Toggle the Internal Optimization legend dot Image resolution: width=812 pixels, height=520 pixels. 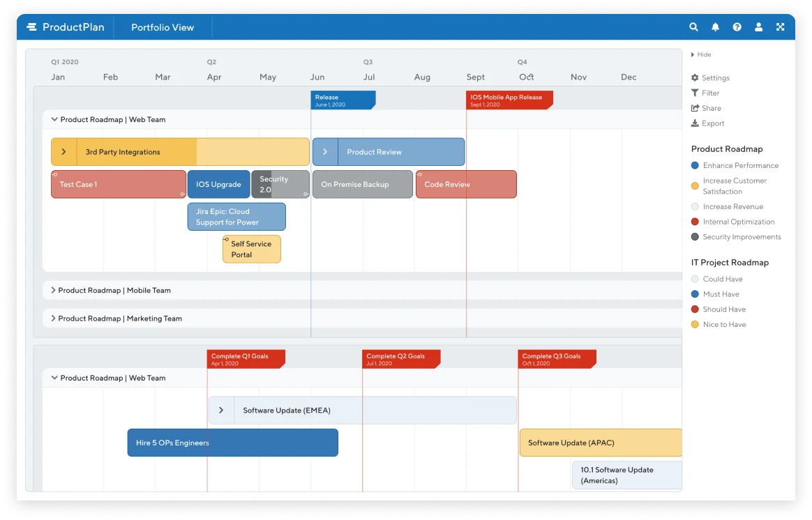point(695,222)
